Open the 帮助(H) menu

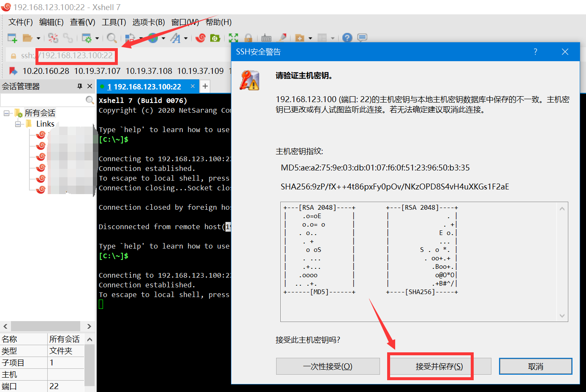219,22
